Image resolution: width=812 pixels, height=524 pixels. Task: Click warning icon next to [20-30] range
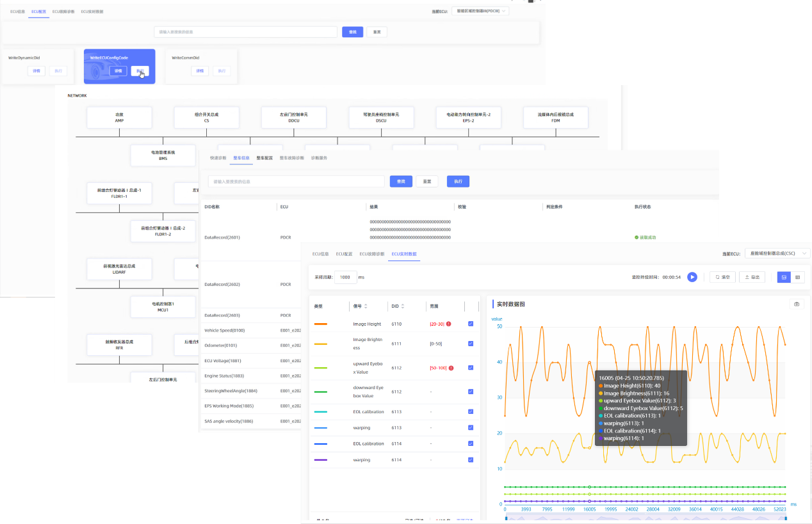(x=449, y=324)
